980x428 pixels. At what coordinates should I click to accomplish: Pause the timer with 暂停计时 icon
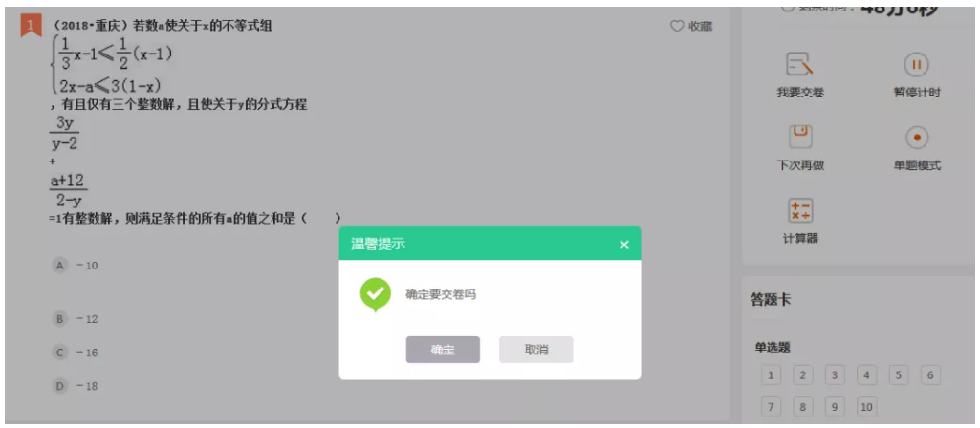point(916,64)
